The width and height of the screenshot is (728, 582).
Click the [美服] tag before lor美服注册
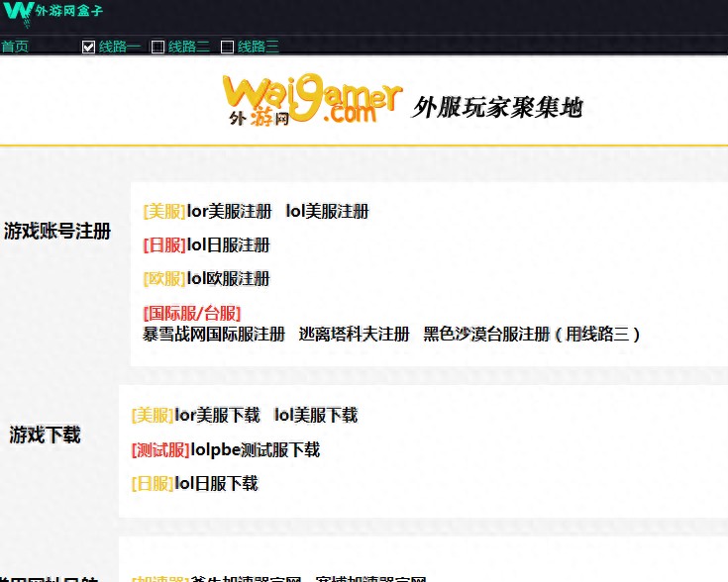[x=164, y=212]
